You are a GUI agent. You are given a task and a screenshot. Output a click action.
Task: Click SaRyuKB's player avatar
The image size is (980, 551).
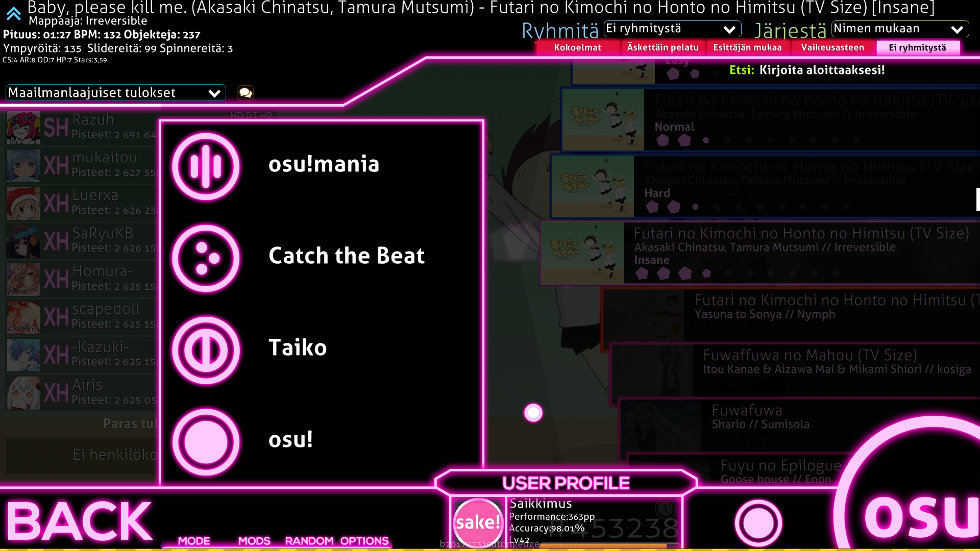tap(23, 241)
